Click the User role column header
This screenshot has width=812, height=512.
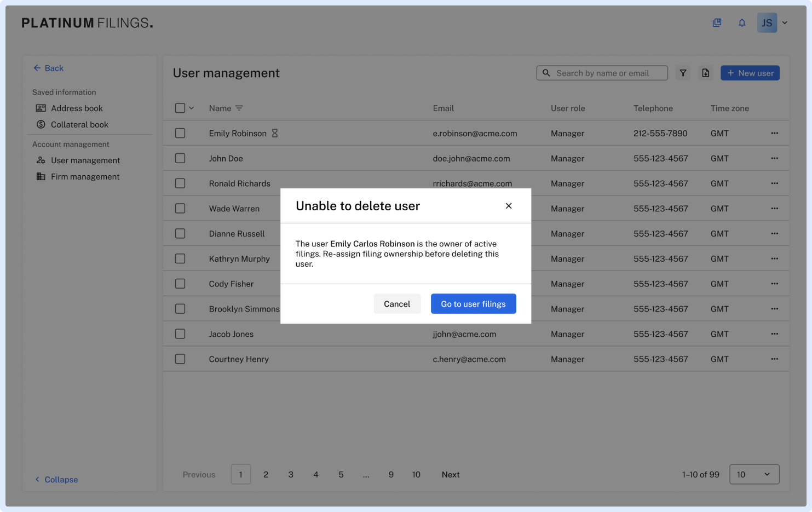pos(568,108)
